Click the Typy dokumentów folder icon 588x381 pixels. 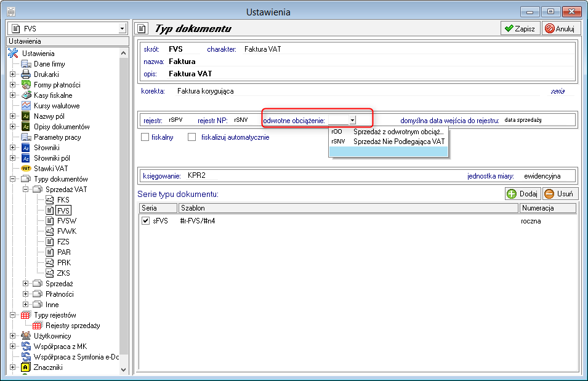tap(26, 179)
